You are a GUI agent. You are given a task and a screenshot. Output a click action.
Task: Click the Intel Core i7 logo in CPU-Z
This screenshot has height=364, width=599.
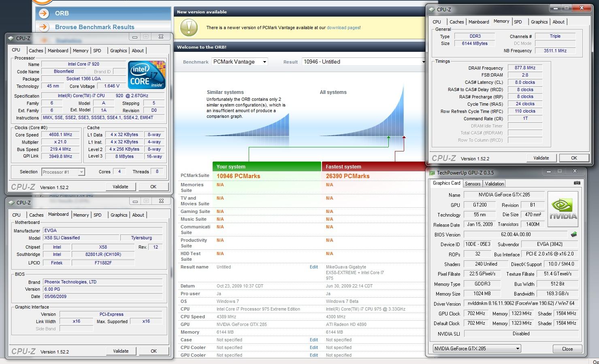(x=147, y=75)
